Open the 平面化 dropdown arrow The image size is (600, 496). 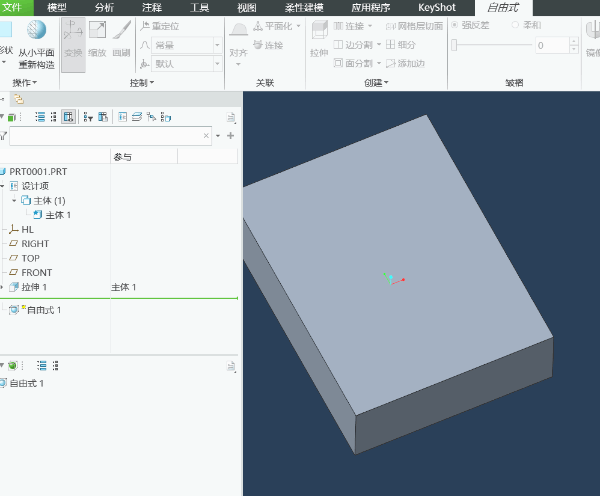coord(298,26)
